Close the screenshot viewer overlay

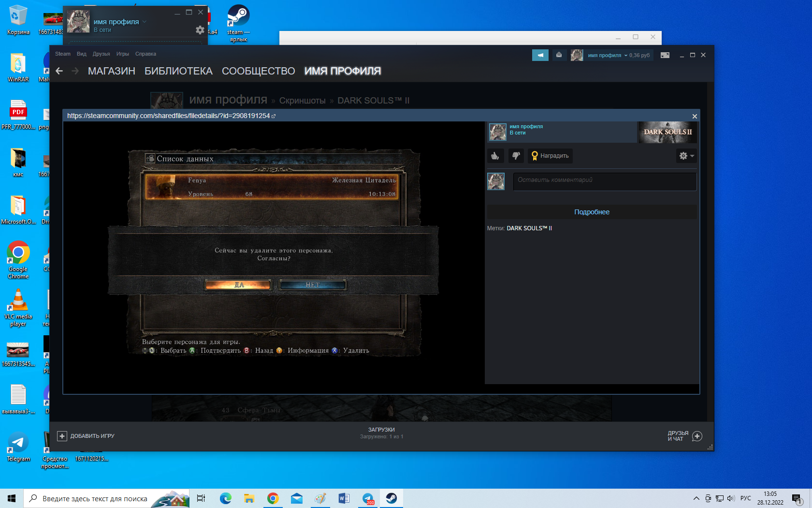coord(695,116)
